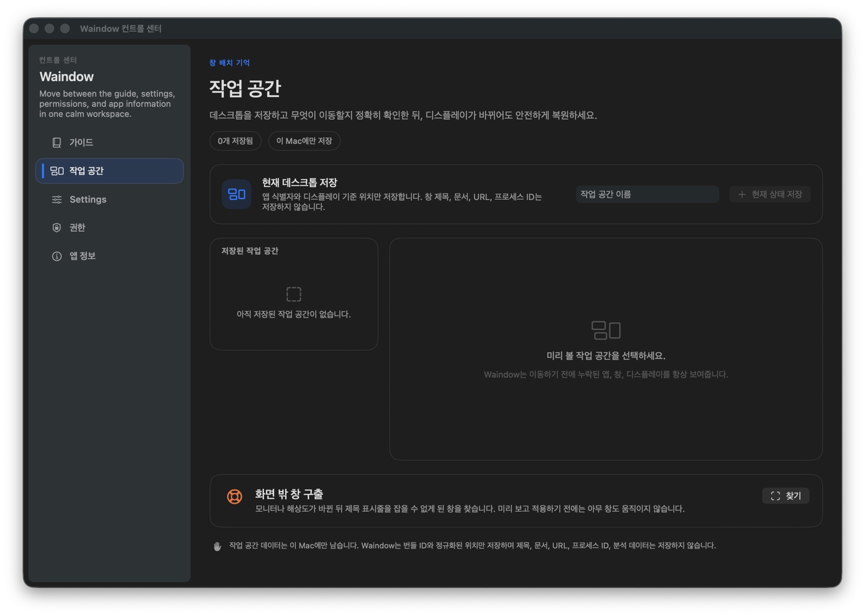Click the 컨트롤 센터 sidebar caption

(58, 60)
